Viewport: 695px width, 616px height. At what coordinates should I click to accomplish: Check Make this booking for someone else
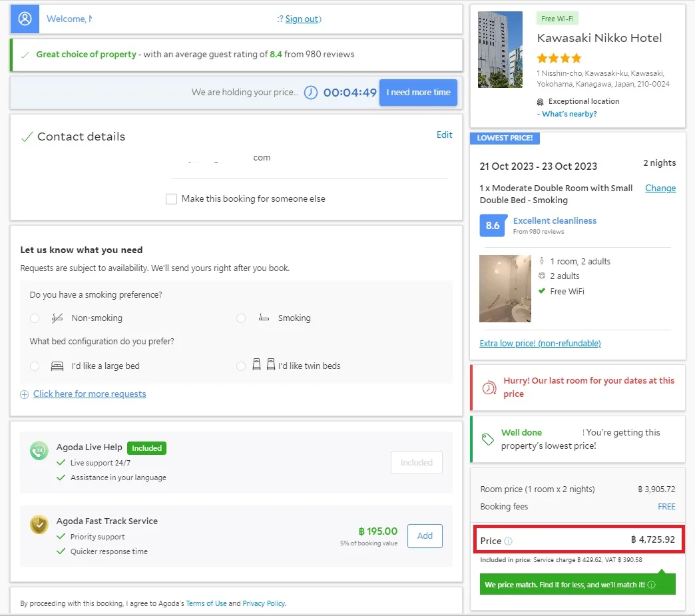pyautogui.click(x=171, y=198)
